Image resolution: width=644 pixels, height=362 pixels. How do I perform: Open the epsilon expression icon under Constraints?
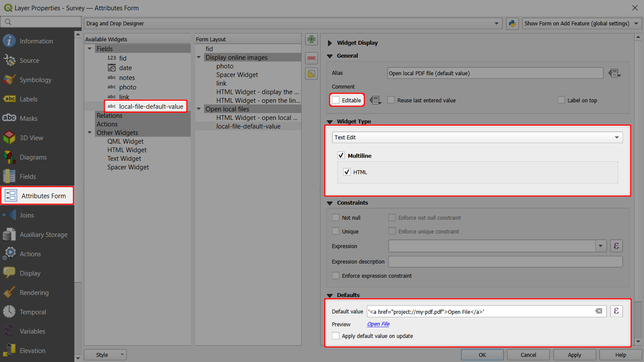click(616, 245)
